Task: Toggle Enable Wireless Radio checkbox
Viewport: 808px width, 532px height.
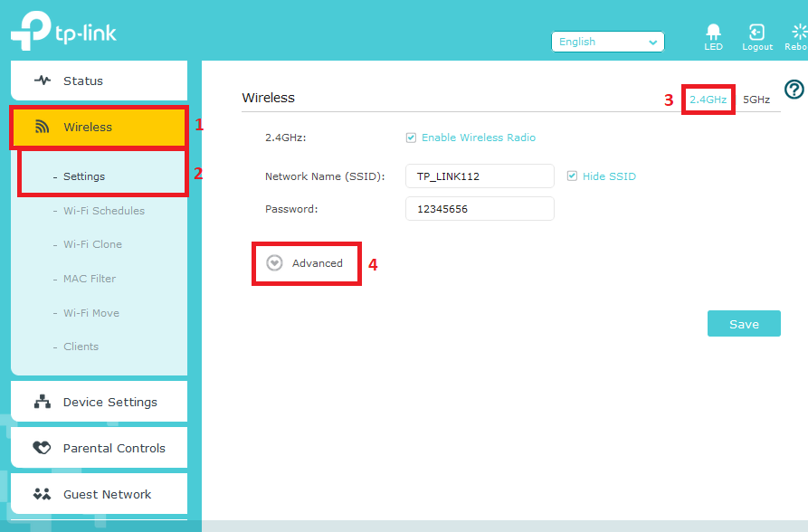Action: [x=411, y=138]
